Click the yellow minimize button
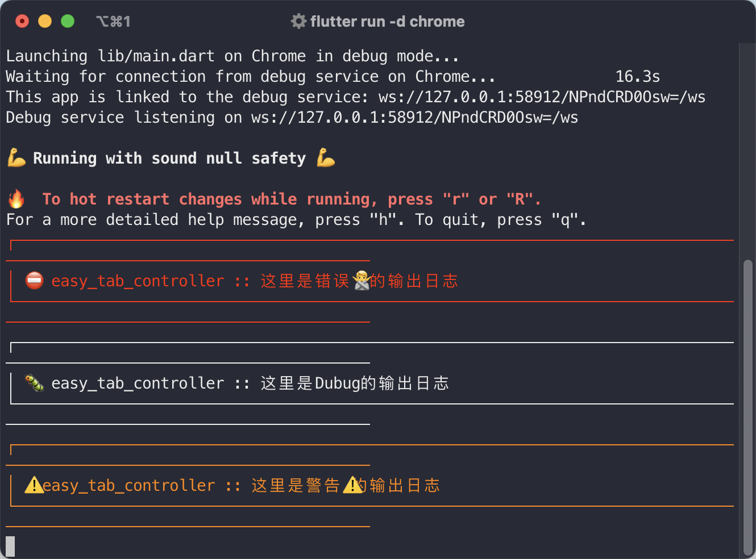Screen dimensions: 756x559 [44, 20]
